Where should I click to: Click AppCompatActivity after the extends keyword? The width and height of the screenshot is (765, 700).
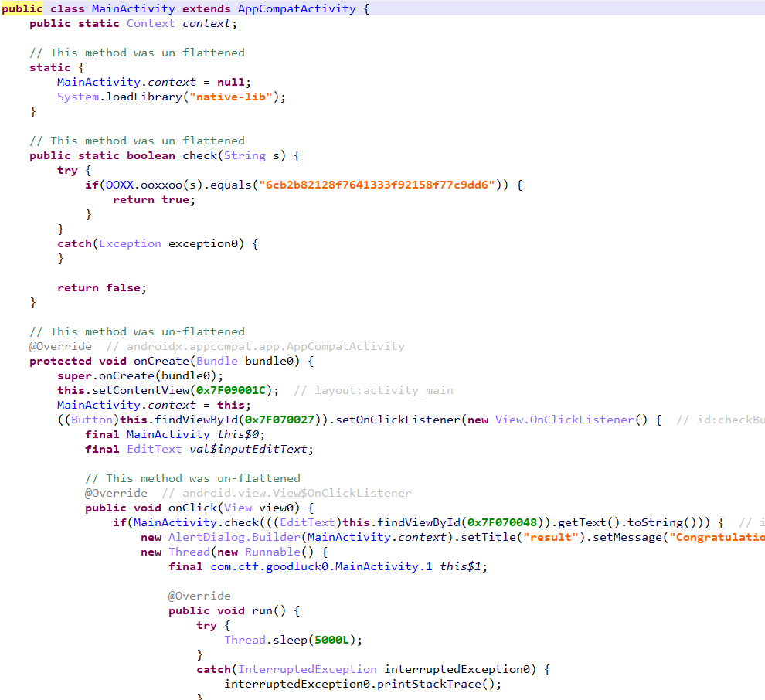coord(297,8)
